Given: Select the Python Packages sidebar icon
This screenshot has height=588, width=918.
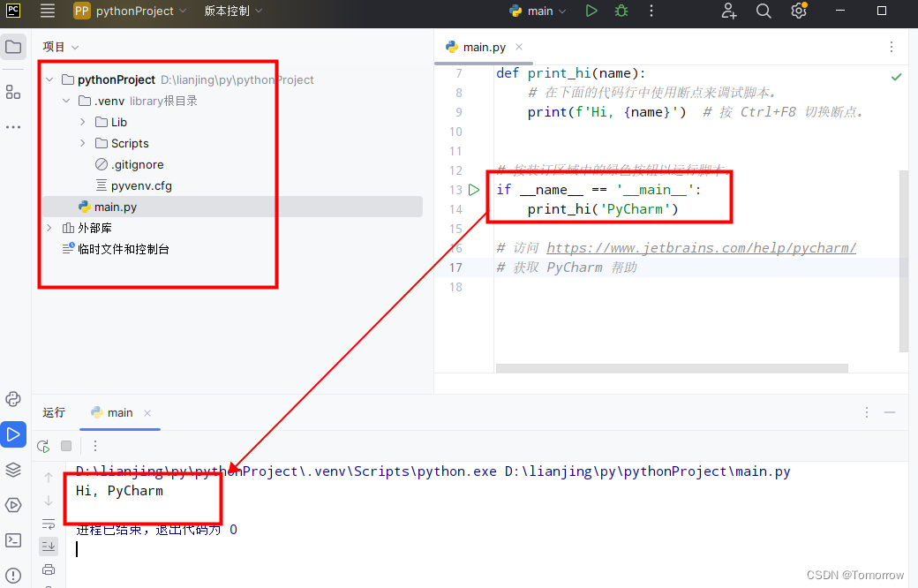Looking at the screenshot, I should (x=14, y=470).
